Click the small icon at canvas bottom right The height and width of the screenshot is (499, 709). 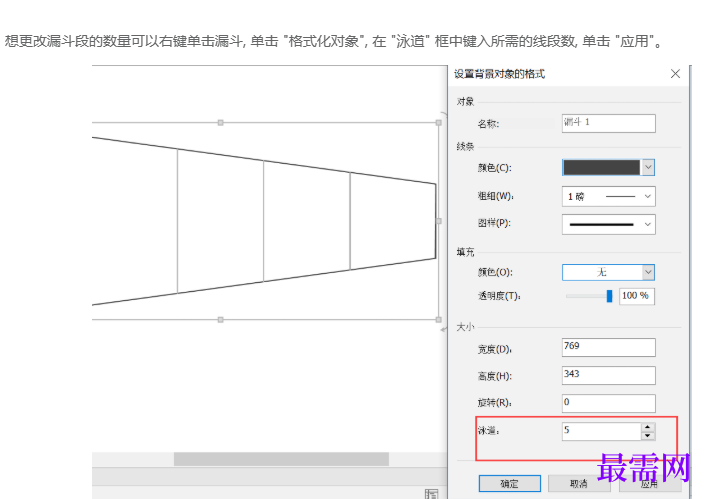(x=431, y=494)
